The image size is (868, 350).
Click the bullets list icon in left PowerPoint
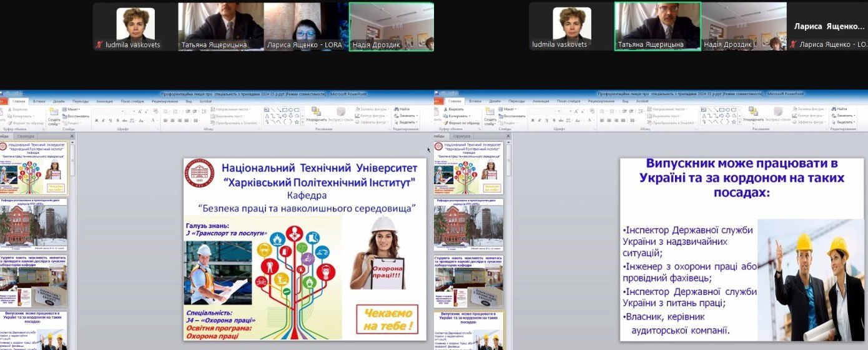(166, 111)
